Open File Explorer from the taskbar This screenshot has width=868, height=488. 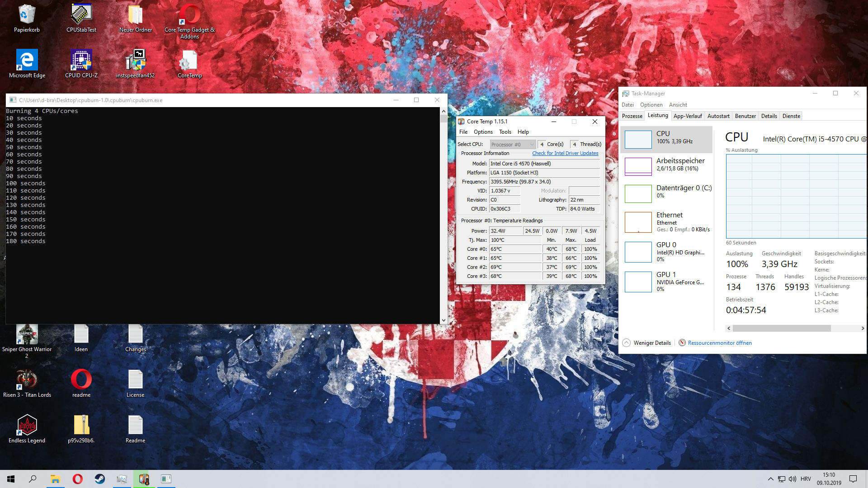coord(55,479)
